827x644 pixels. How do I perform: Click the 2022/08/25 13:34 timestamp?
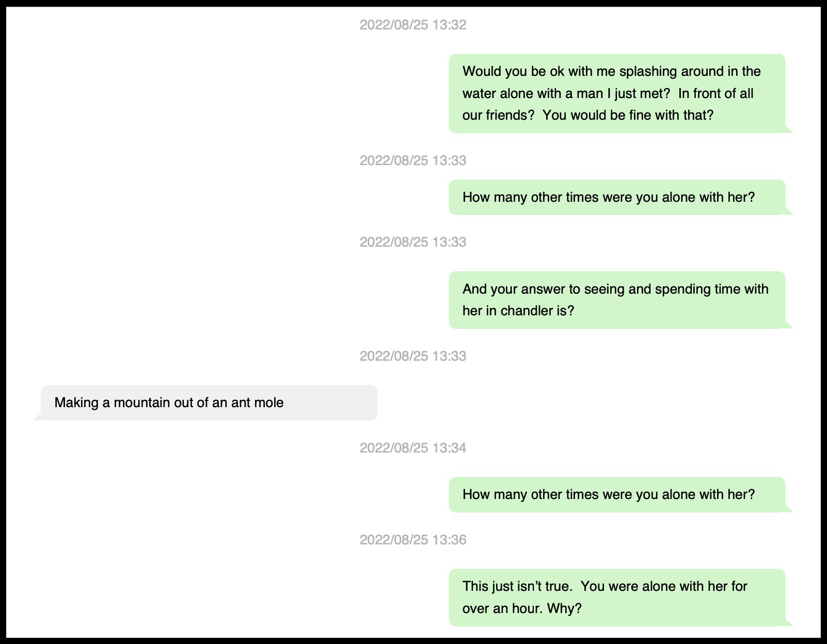(412, 448)
